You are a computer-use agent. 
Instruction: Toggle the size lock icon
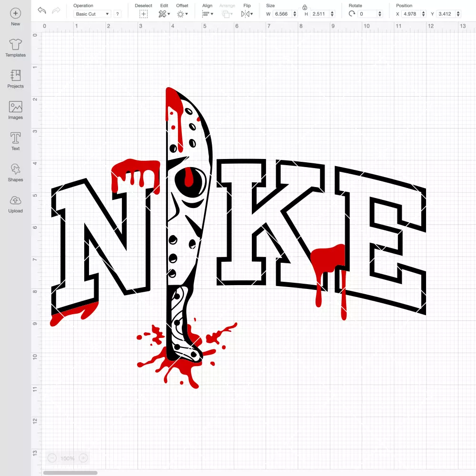(x=305, y=7)
